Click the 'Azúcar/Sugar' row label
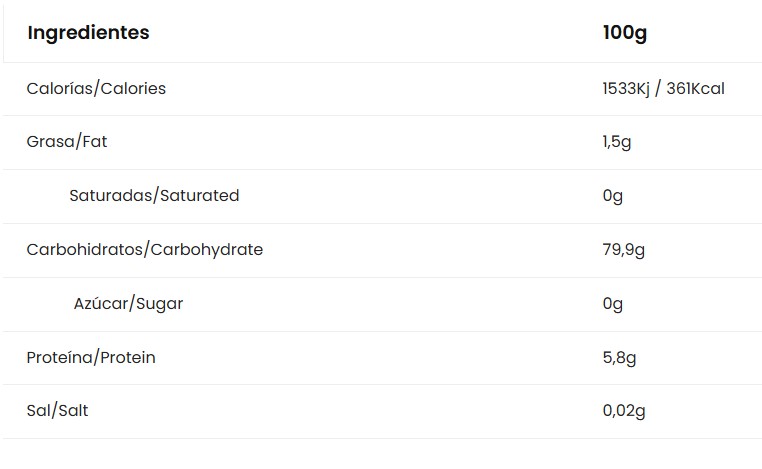Screen dimensions: 762x469 click(128, 304)
